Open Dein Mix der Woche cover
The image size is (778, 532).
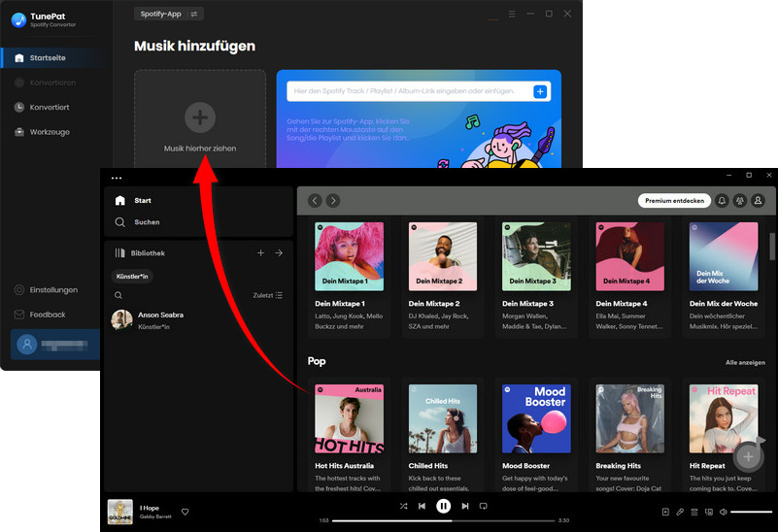(x=724, y=256)
